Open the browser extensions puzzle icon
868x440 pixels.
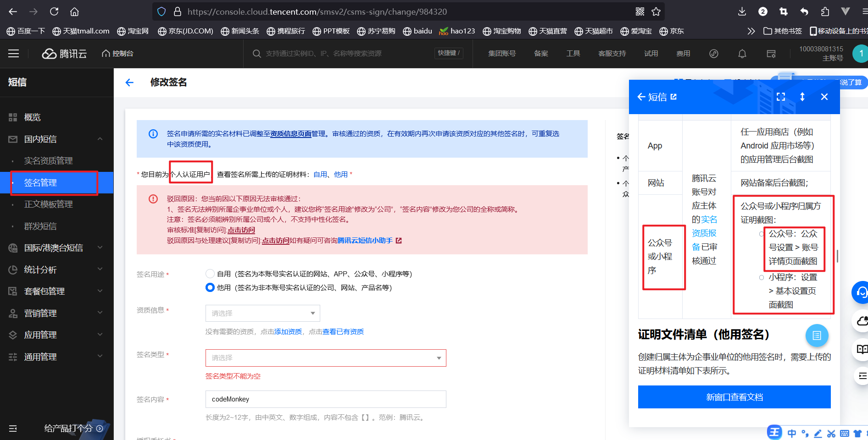[825, 11]
